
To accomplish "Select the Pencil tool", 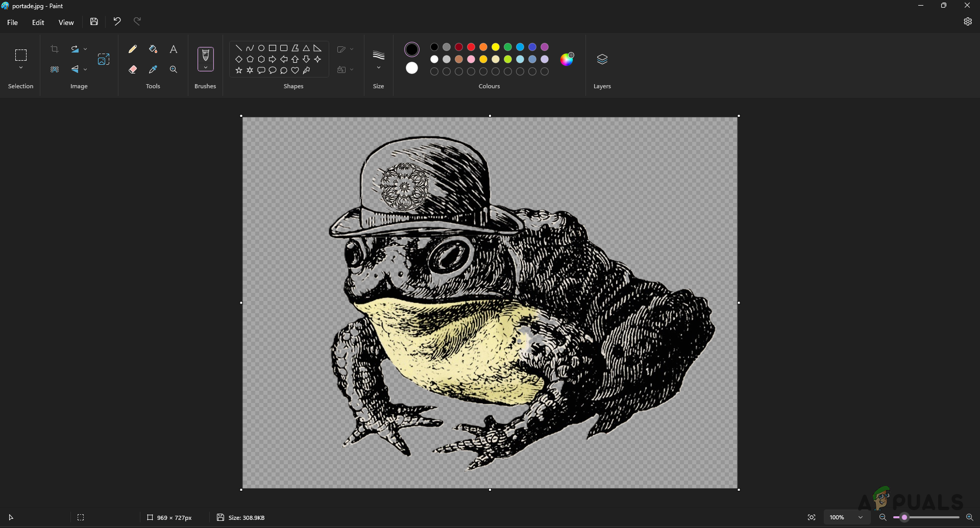I will click(x=133, y=49).
